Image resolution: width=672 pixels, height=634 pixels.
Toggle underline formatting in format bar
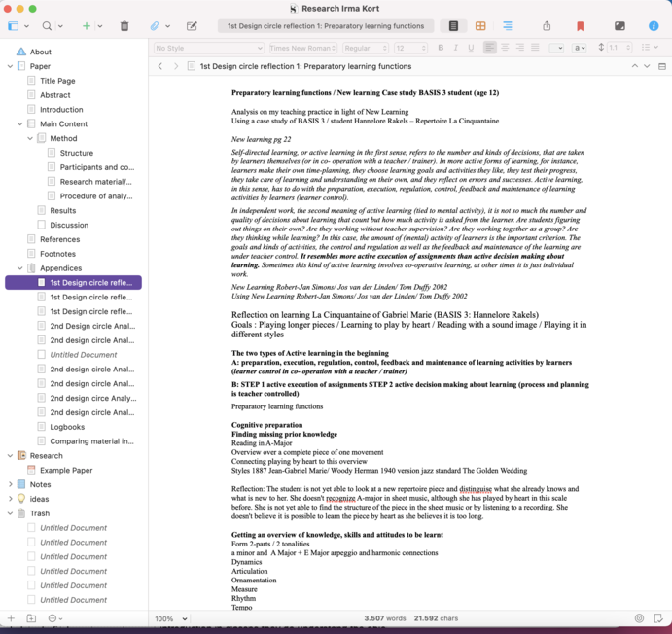coord(472,48)
